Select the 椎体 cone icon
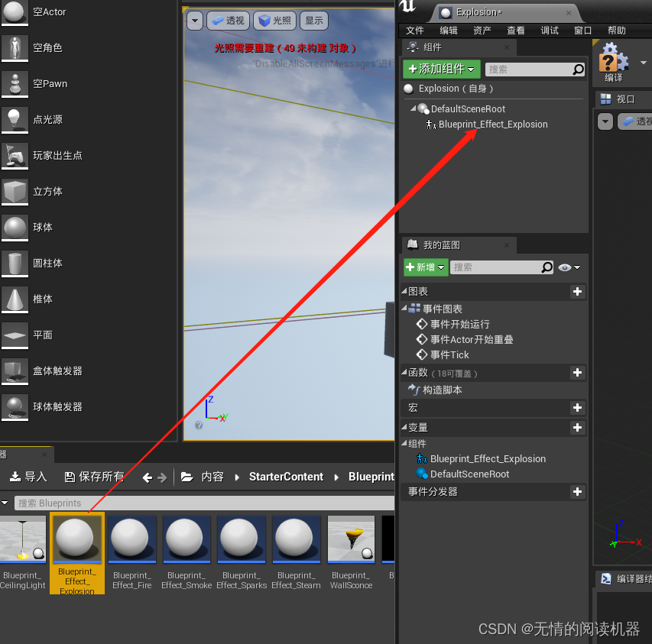Screen dimensions: 652x644 [x=15, y=299]
